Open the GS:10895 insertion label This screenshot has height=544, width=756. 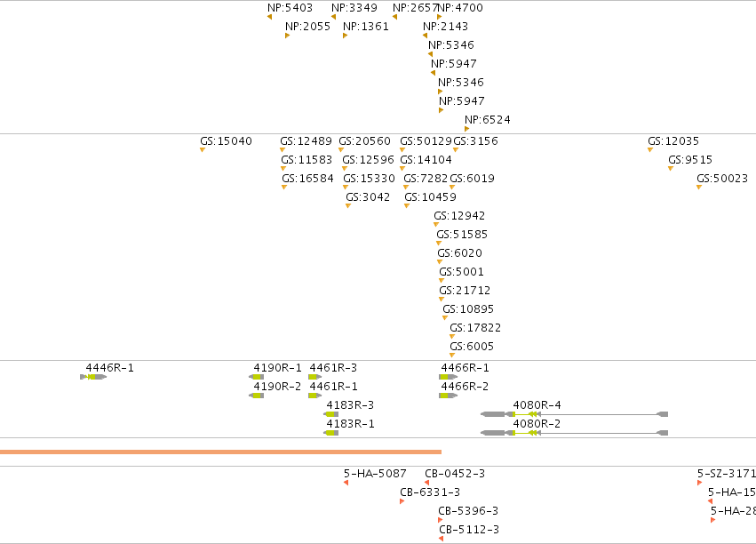[x=468, y=309]
